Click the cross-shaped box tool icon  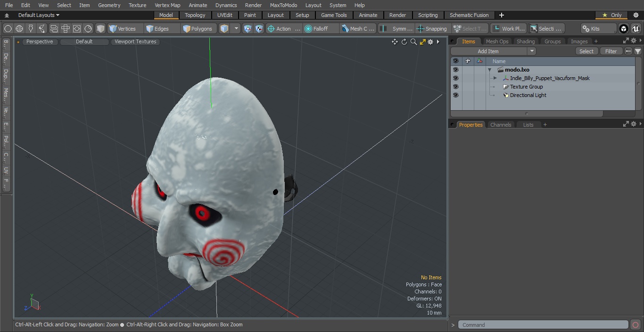point(66,29)
